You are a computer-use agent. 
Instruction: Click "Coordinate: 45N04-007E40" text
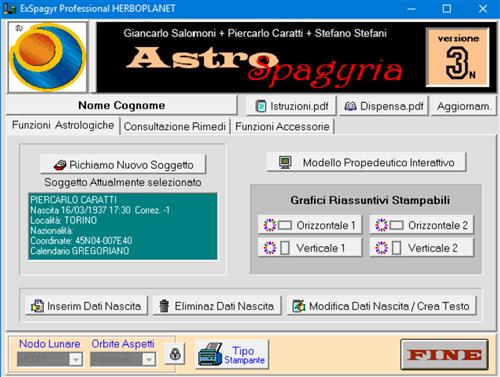81,240
